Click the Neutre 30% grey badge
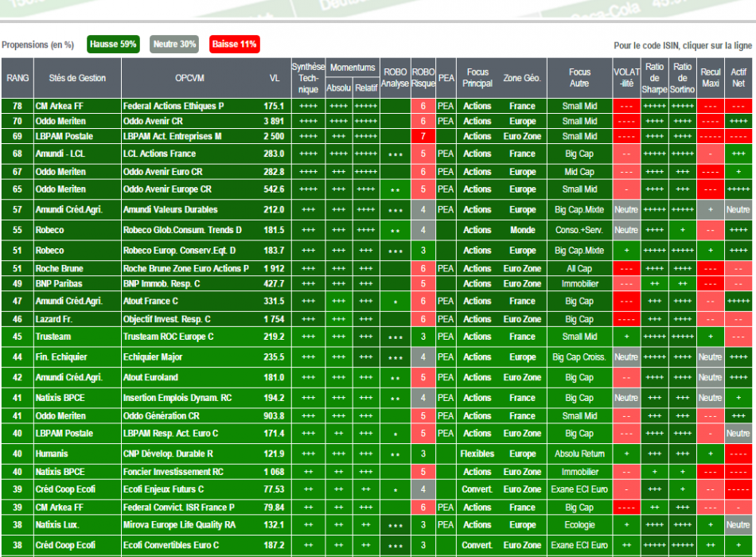The height and width of the screenshot is (557, 756). click(x=174, y=45)
